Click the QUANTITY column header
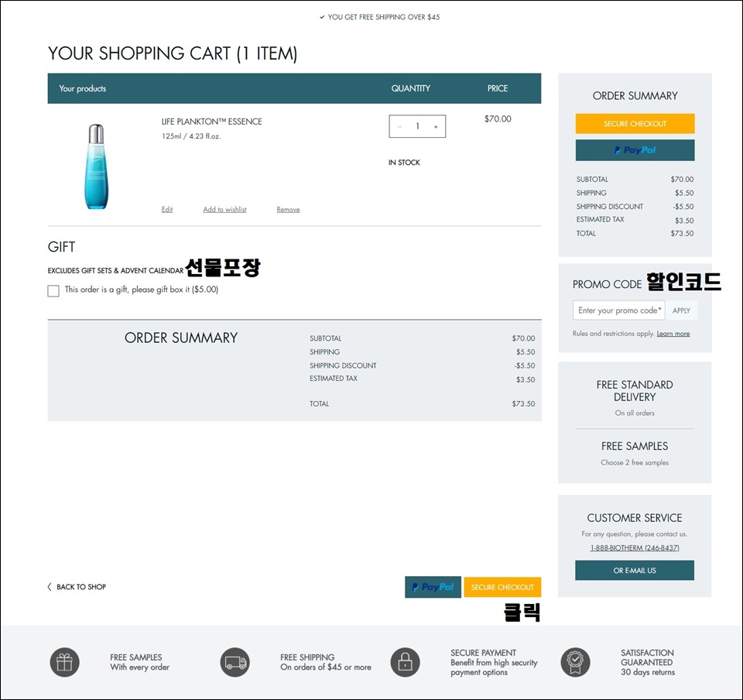Screen dimensions: 743x700 click(411, 88)
